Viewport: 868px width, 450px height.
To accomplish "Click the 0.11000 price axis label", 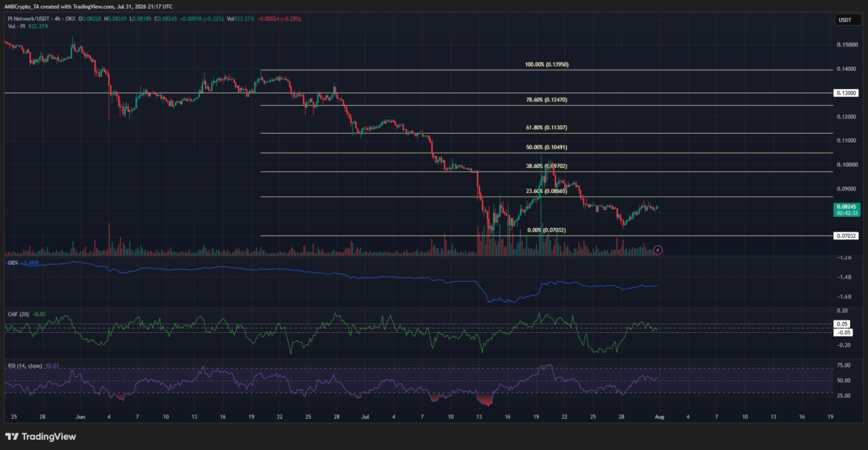I will pyautogui.click(x=846, y=140).
